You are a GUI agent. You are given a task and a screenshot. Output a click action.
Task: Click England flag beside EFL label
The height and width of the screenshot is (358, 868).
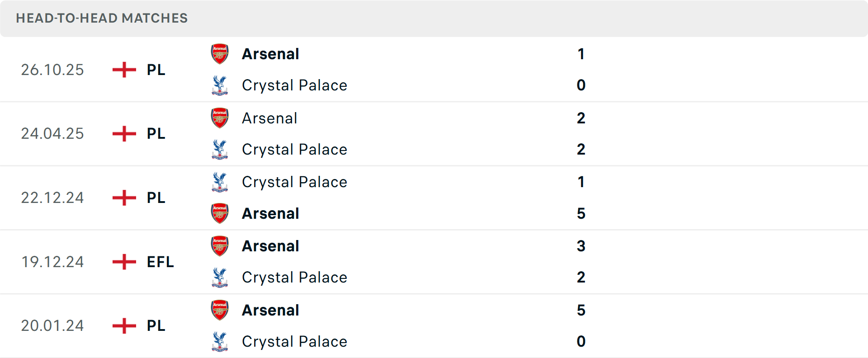coord(124,262)
